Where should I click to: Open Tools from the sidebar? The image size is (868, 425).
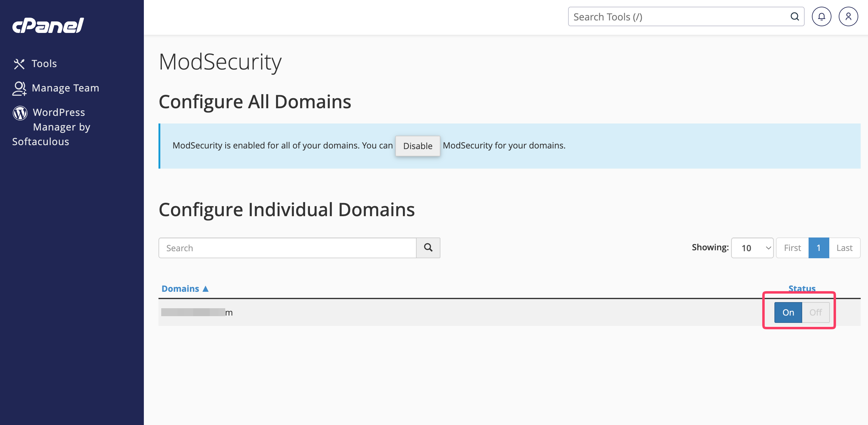(35, 63)
